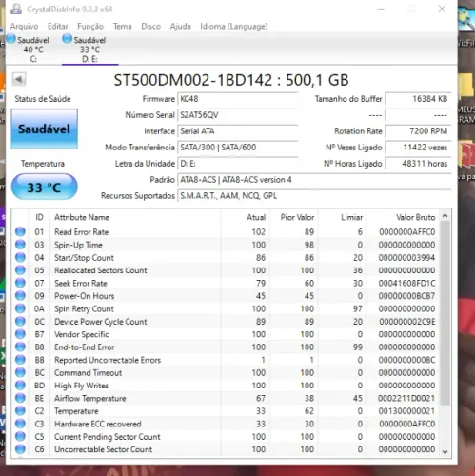Screen dimensions: 475x476
Task: Select the C: disk tab at 40 °C
Action: [33, 50]
